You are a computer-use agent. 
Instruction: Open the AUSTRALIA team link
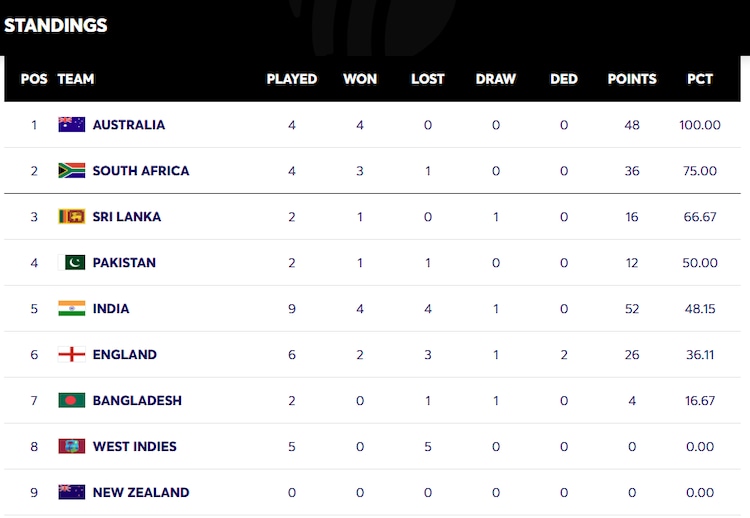(x=129, y=125)
